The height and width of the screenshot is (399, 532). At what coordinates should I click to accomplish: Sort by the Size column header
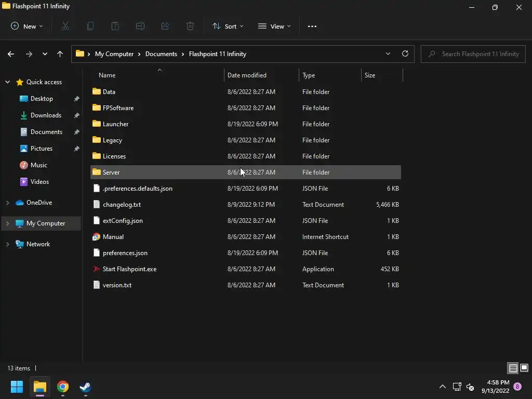coord(382,75)
